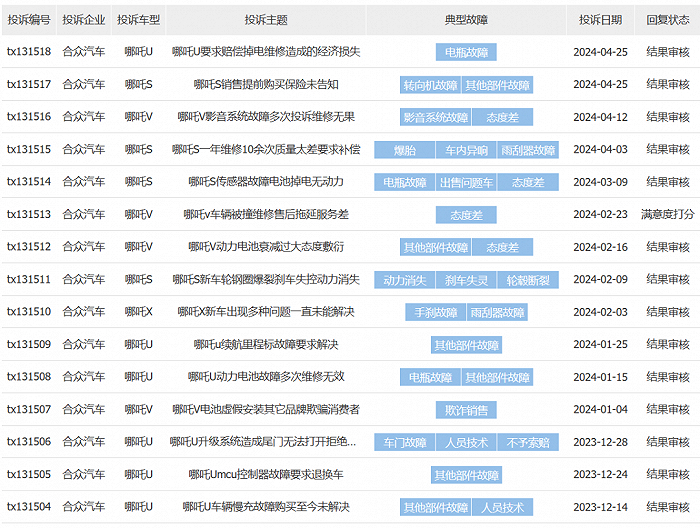Click the 投诉主题 column header

pyautogui.click(x=266, y=20)
